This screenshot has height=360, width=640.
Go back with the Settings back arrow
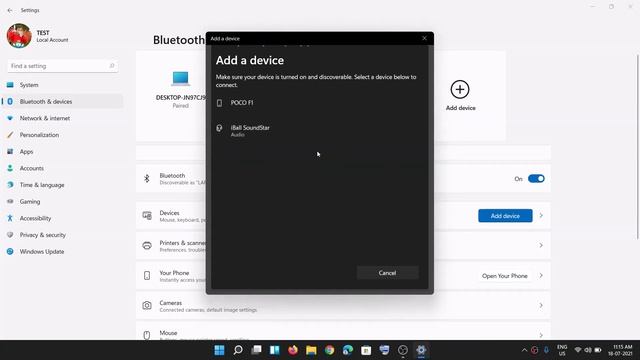pos(10,10)
